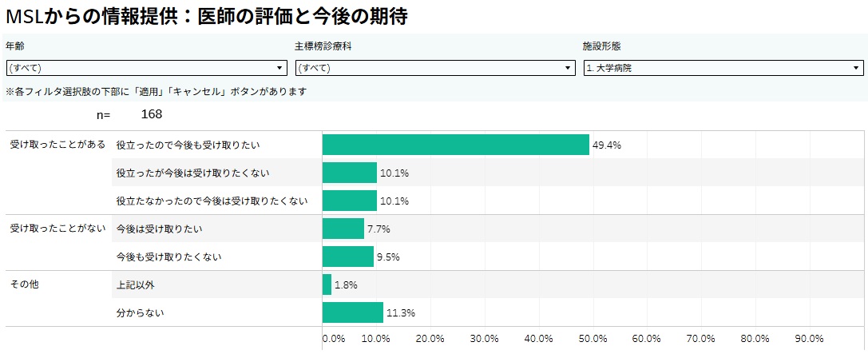The height and width of the screenshot is (354, 868).
Task: Select the 受け取ったことがない group header
Action: pos(57,229)
